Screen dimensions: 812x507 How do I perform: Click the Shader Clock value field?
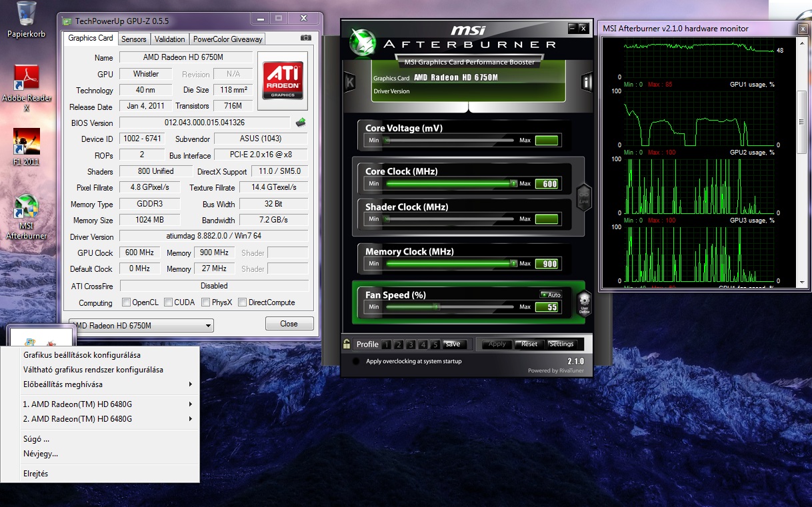547,219
